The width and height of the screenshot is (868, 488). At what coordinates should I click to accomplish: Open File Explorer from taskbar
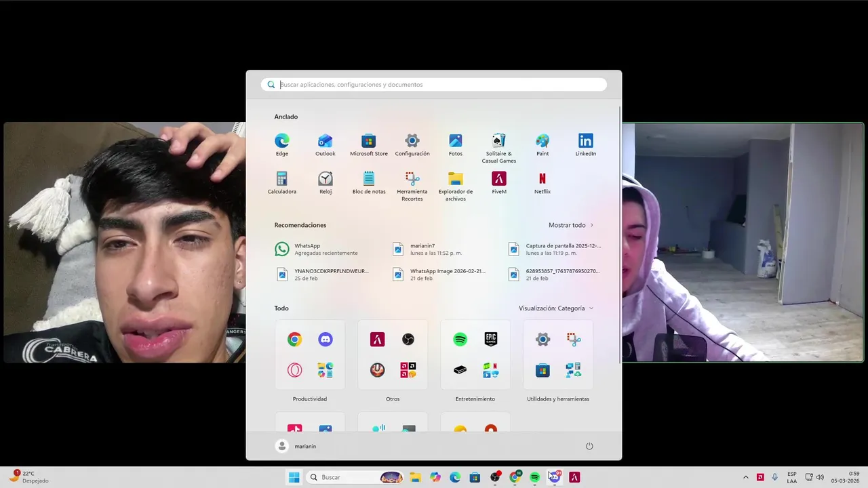pos(415,477)
